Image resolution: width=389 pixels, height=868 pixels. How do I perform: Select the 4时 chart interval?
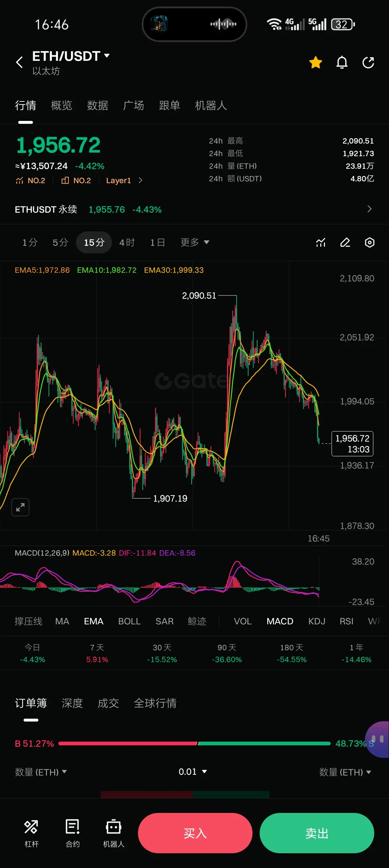(127, 243)
